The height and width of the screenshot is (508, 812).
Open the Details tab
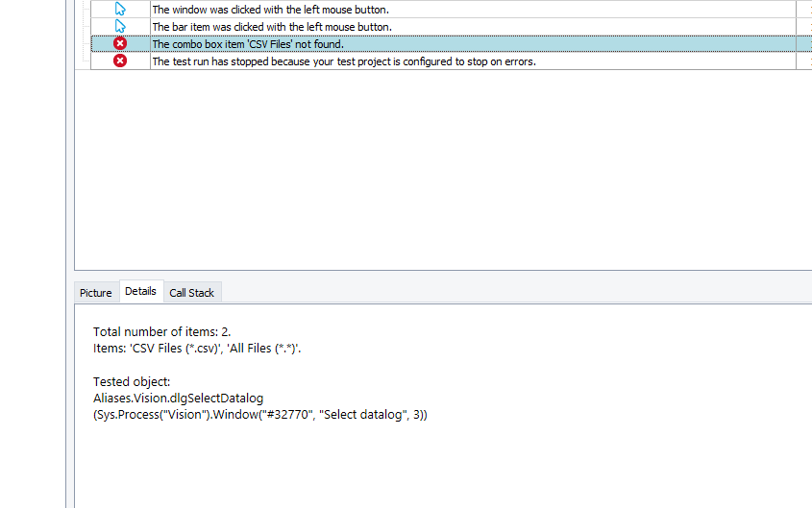(140, 292)
